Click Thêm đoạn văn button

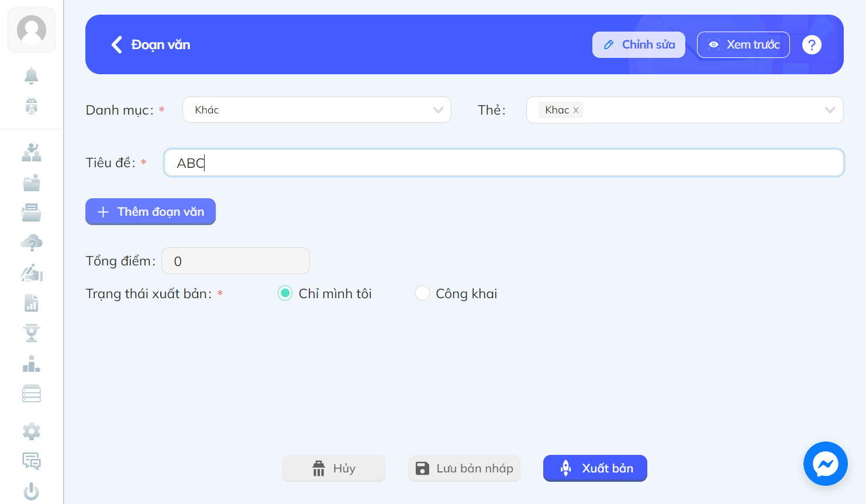click(150, 212)
